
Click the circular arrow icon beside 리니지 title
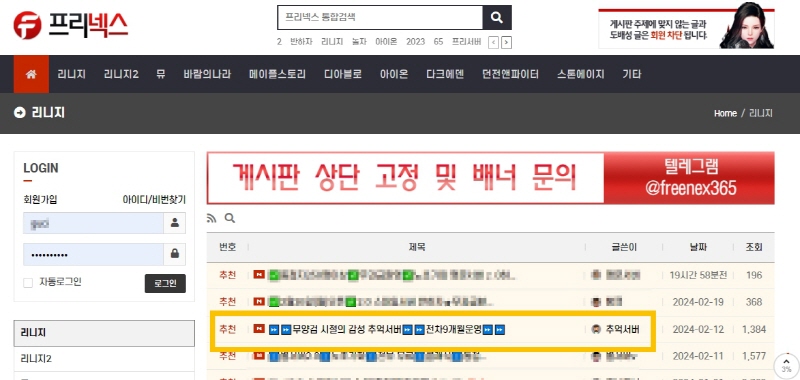[x=20, y=113]
